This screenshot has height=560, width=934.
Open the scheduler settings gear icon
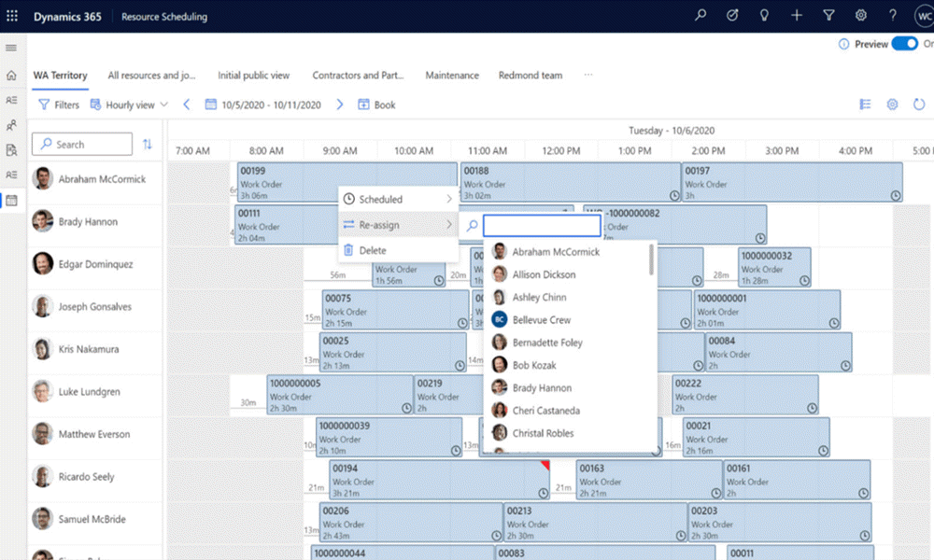tap(892, 104)
